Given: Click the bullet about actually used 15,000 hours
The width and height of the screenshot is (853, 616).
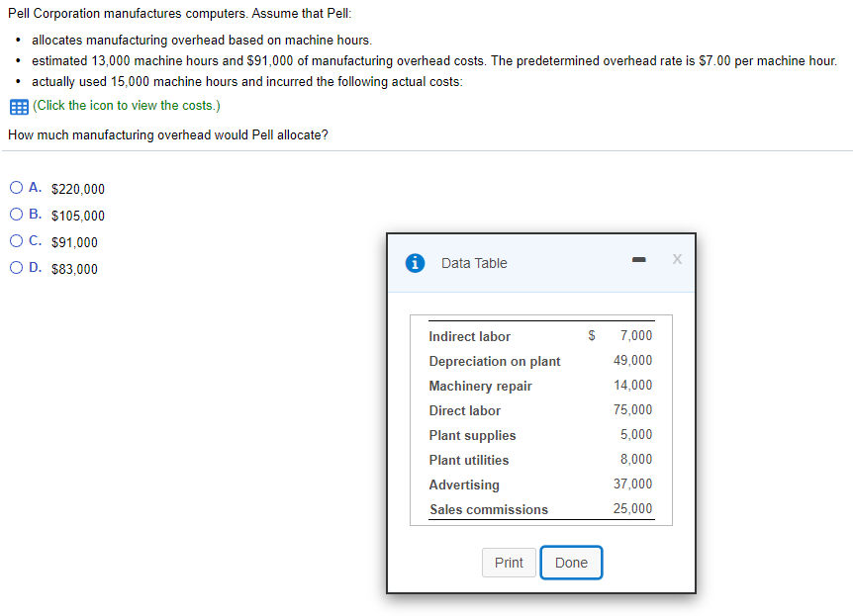Looking at the screenshot, I should pos(247,81).
